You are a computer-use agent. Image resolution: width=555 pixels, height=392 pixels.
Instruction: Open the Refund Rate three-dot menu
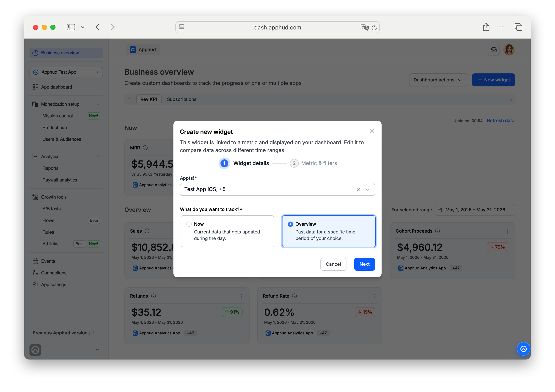(375, 296)
